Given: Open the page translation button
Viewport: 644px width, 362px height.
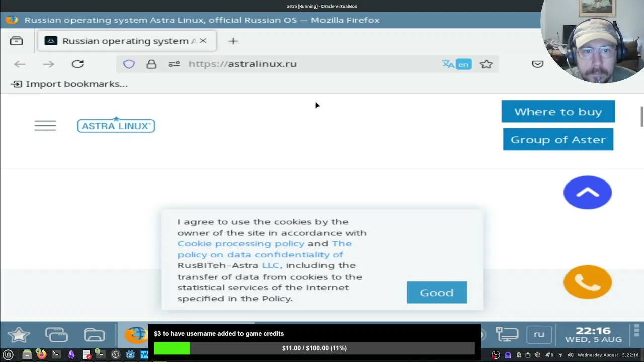Looking at the screenshot, I should [x=457, y=64].
